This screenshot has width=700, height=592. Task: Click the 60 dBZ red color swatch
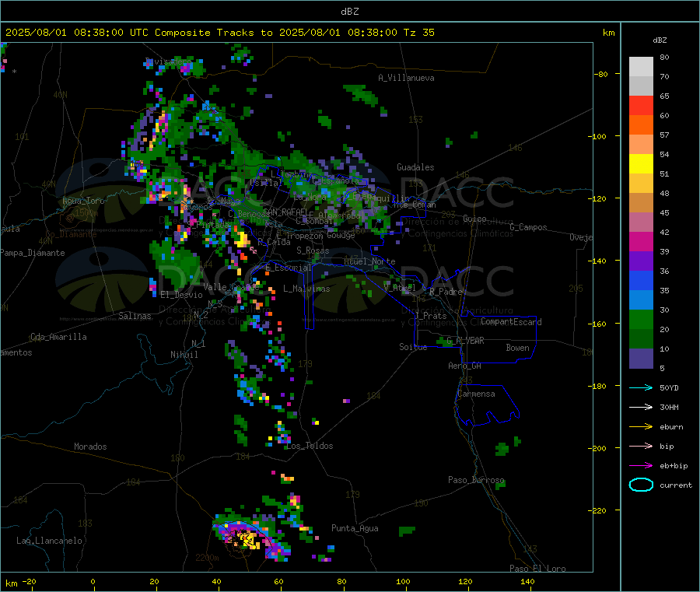tap(641, 105)
